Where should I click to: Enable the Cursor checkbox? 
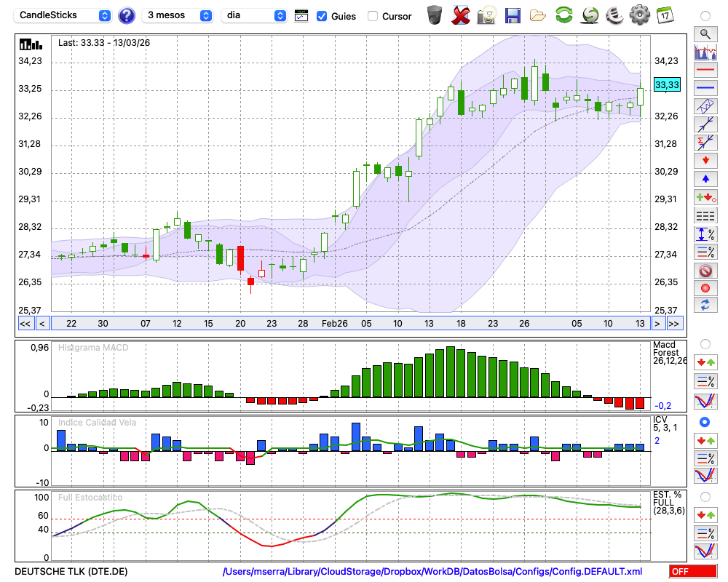(373, 16)
